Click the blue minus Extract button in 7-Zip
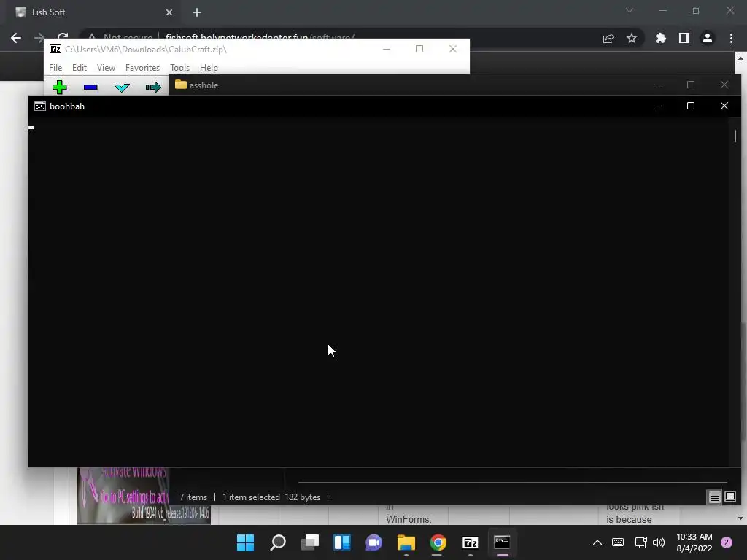This screenshot has height=560, width=747. click(x=90, y=87)
